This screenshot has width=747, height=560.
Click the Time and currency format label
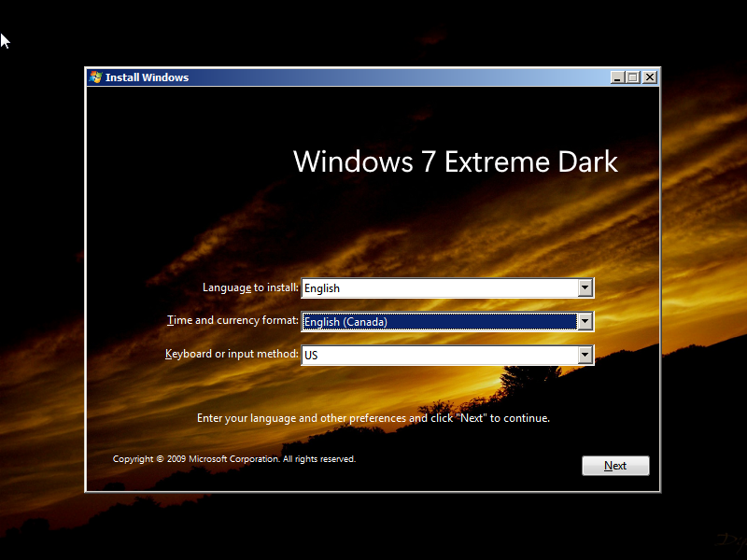[x=233, y=320]
